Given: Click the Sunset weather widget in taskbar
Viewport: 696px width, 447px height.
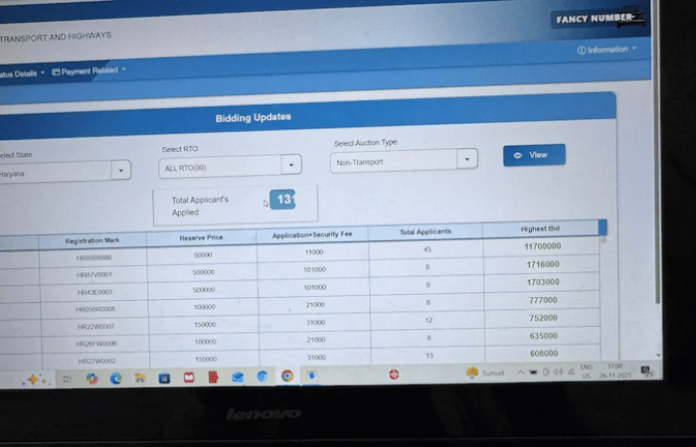Looking at the screenshot, I should click(x=486, y=373).
